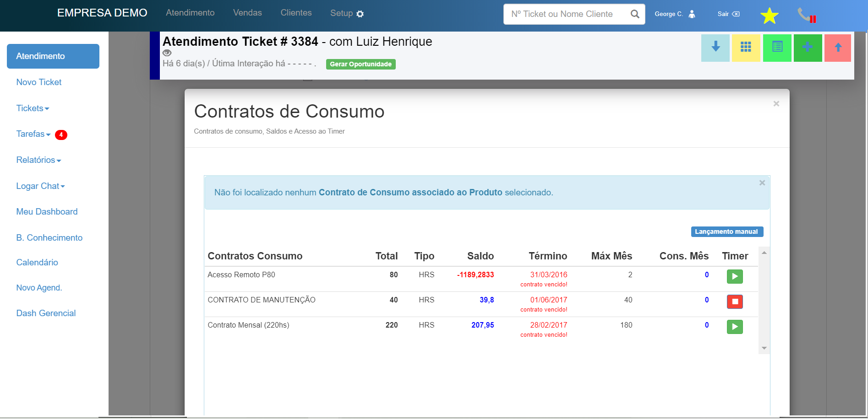Open the Vendas top menu
The width and height of the screenshot is (868, 420).
[x=247, y=13]
